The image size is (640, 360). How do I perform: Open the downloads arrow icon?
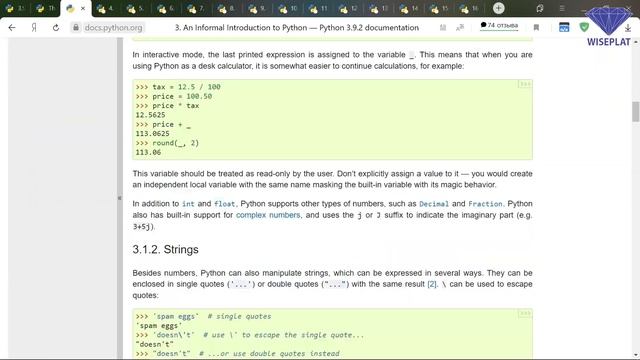click(628, 28)
